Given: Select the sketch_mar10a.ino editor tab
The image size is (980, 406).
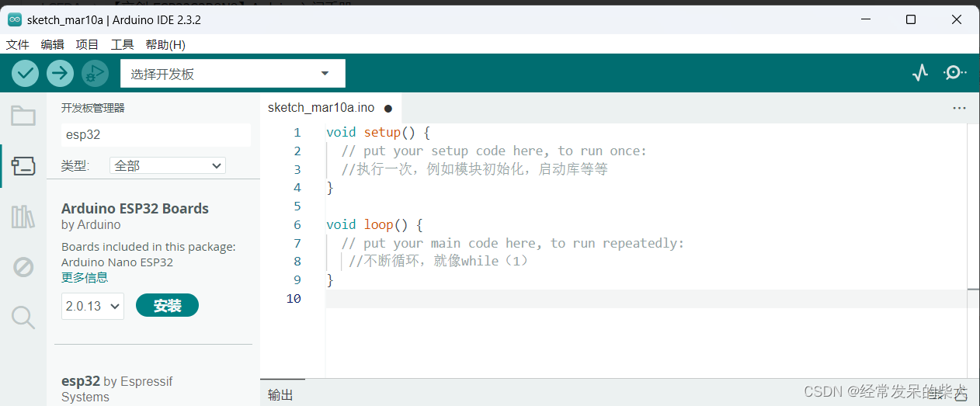Looking at the screenshot, I should (330, 108).
